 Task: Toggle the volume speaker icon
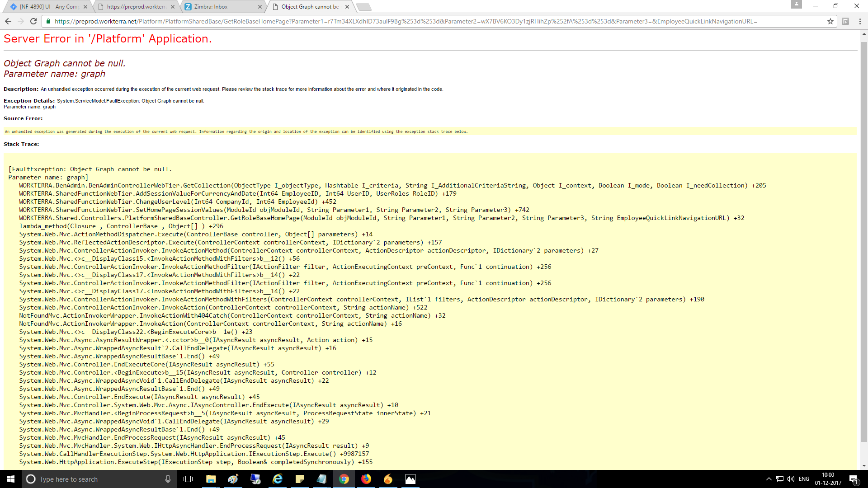point(791,479)
